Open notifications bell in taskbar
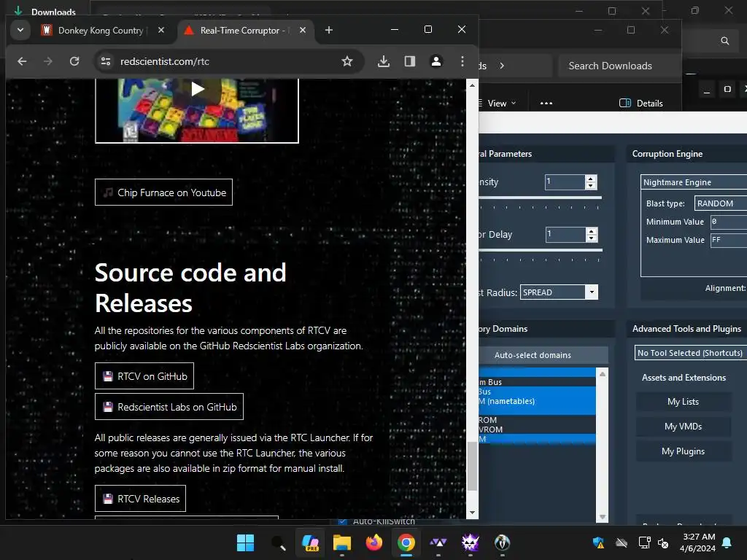 coord(727,542)
